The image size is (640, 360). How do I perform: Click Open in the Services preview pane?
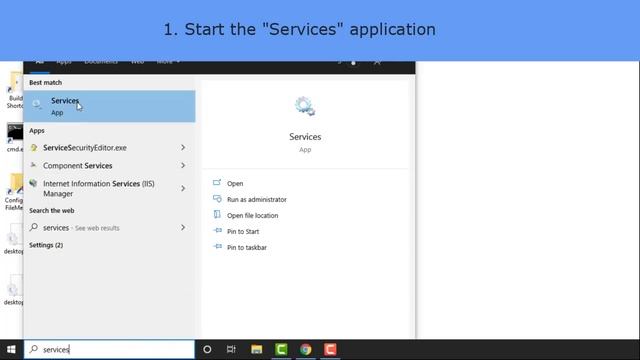coord(235,184)
